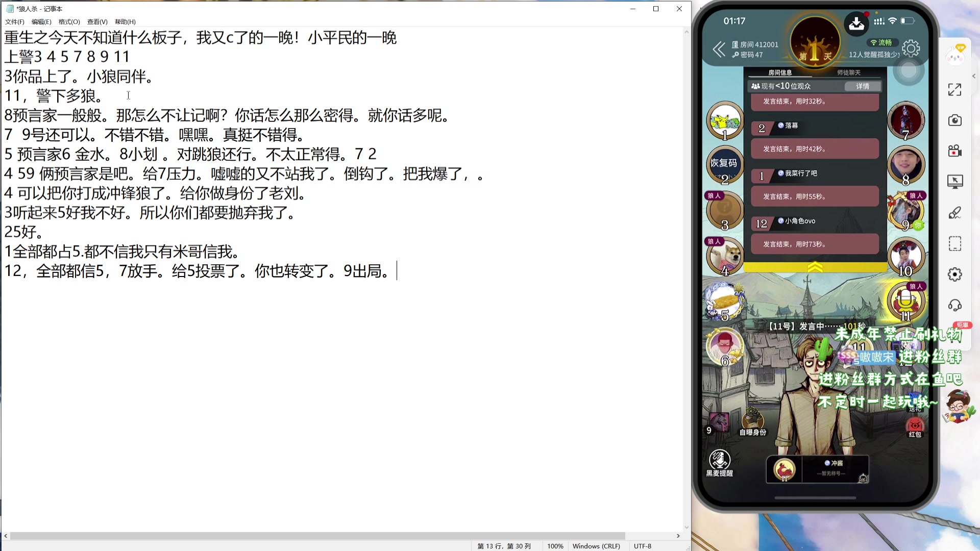Expand the yellow double-chevron message panel
The image size is (980, 551).
click(815, 265)
